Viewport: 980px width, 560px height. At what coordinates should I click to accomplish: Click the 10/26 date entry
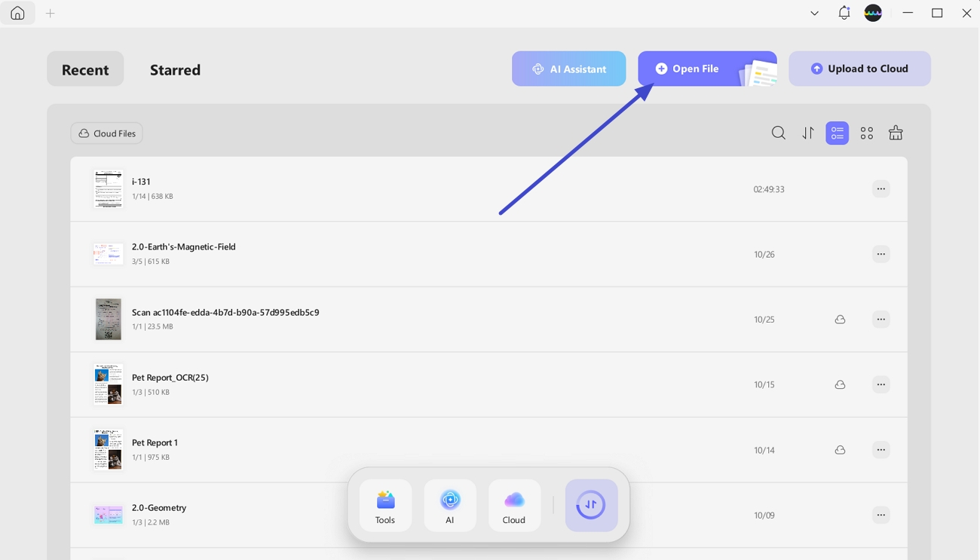coord(764,254)
